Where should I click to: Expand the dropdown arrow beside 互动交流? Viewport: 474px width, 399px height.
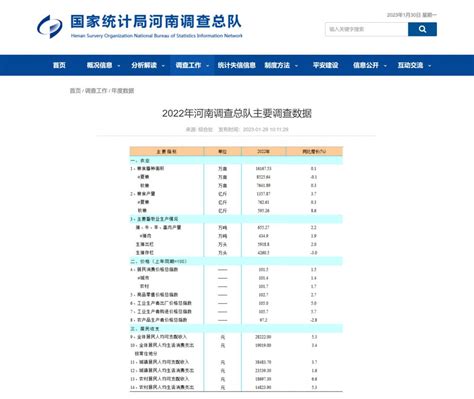coord(430,66)
